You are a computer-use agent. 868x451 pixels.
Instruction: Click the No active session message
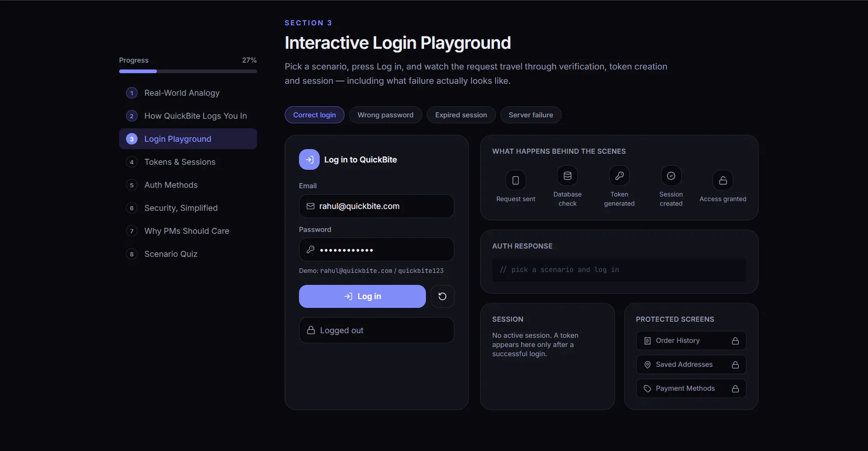tap(535, 345)
